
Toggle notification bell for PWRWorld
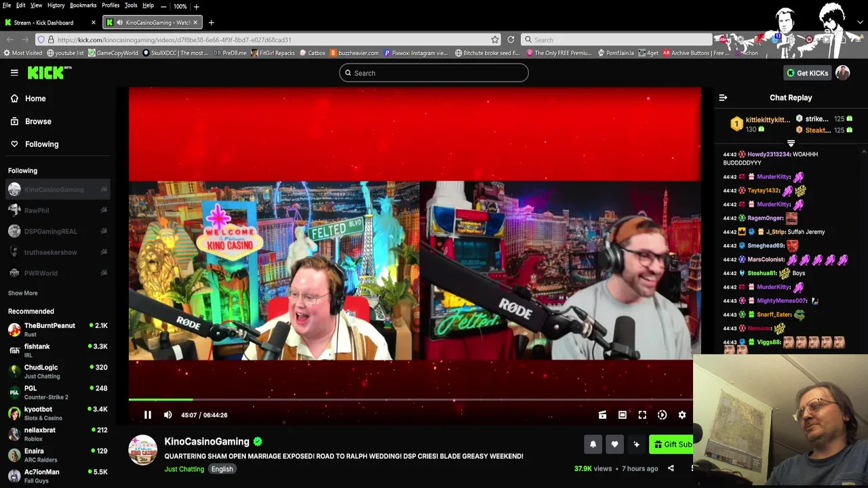[x=104, y=273]
